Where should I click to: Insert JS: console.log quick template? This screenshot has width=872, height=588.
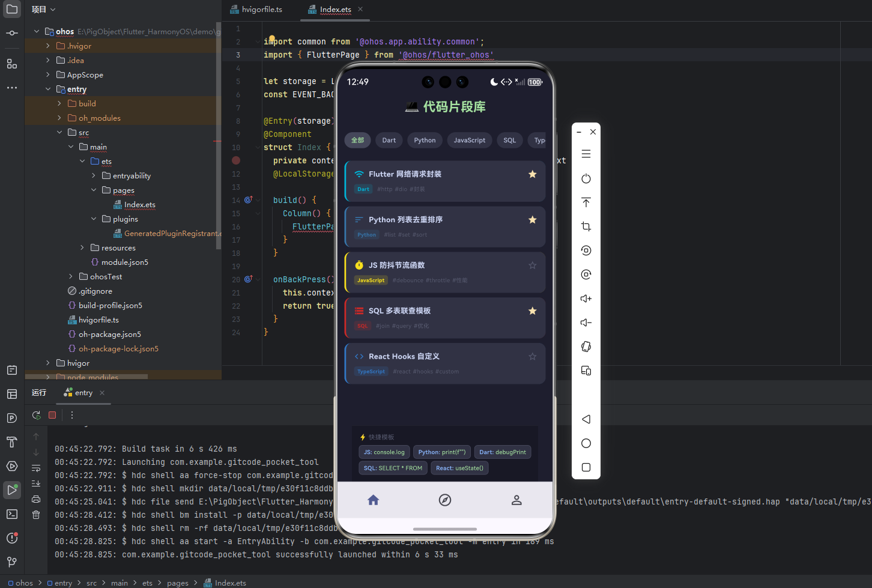[384, 452]
